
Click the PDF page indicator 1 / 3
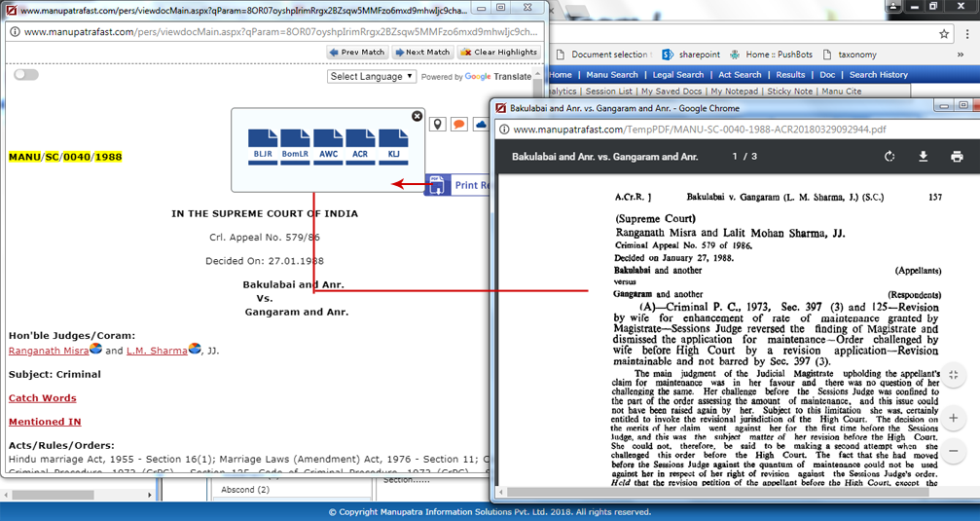pos(744,157)
